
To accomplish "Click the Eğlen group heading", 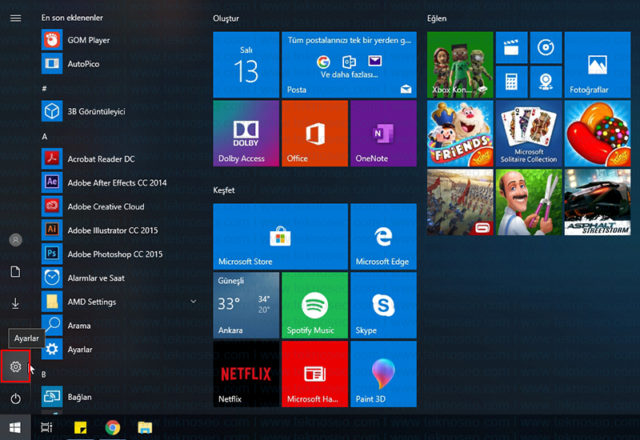I will (x=437, y=18).
